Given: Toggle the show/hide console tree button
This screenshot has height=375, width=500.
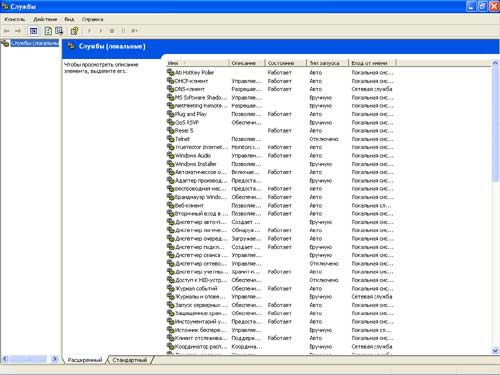Looking at the screenshot, I should pos(33,31).
